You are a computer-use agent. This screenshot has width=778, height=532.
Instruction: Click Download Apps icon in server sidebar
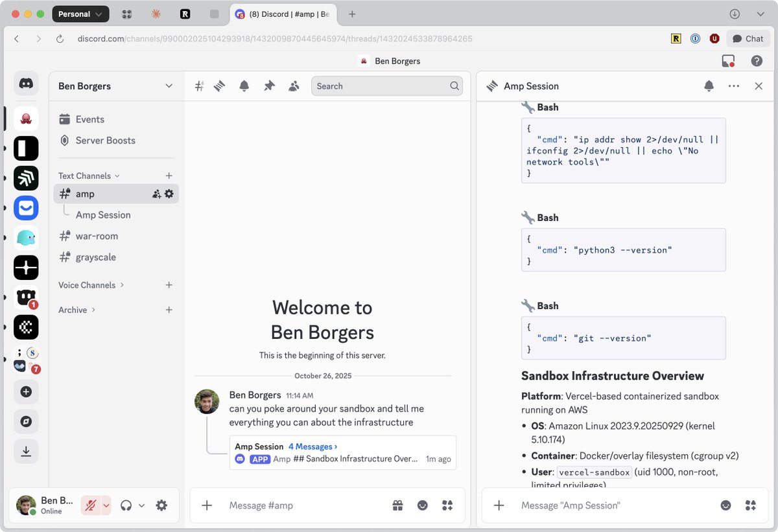point(26,452)
